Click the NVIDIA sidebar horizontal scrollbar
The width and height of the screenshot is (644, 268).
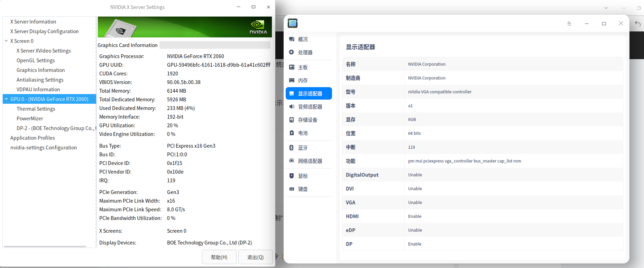coord(45,247)
